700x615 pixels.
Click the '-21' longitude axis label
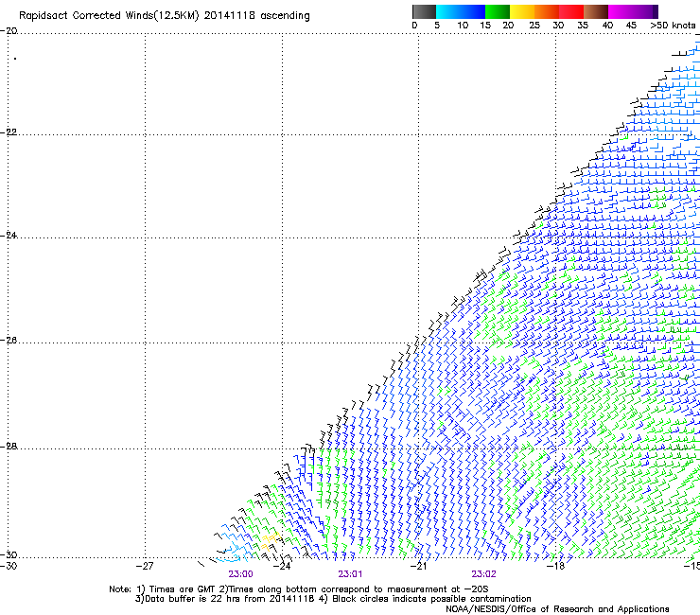click(x=418, y=567)
